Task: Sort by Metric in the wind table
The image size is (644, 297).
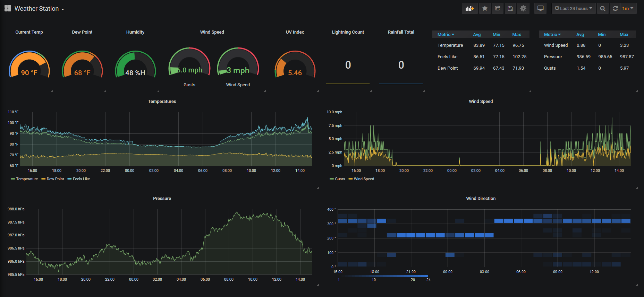Action: (552, 34)
